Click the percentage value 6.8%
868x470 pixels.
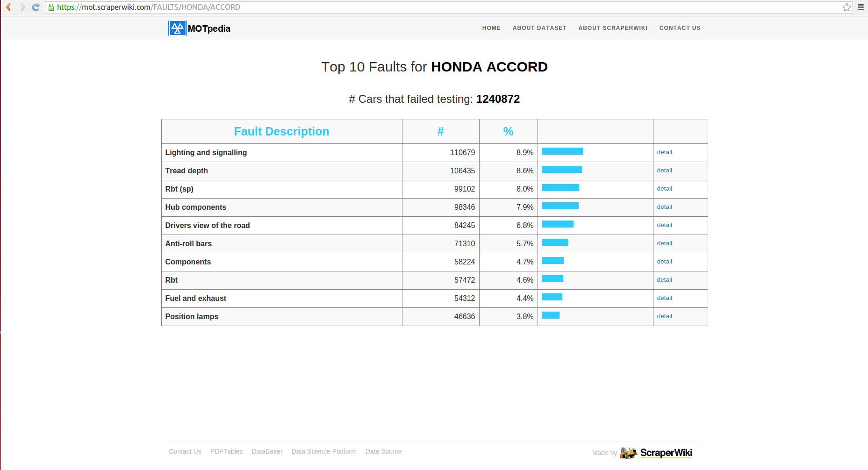525,225
